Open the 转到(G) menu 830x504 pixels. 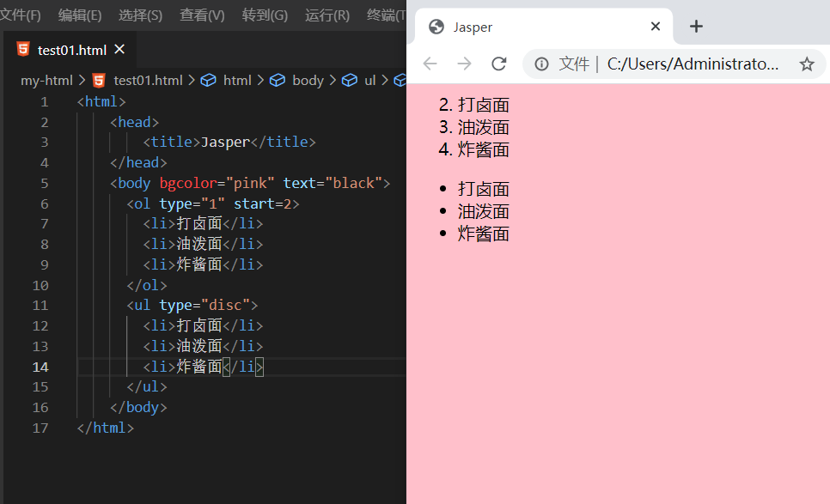[265, 15]
